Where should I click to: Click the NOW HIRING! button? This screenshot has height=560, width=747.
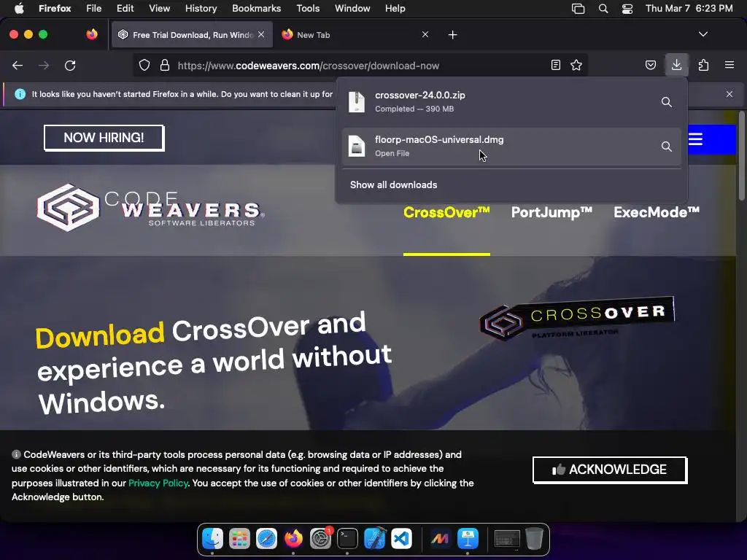coord(104,138)
